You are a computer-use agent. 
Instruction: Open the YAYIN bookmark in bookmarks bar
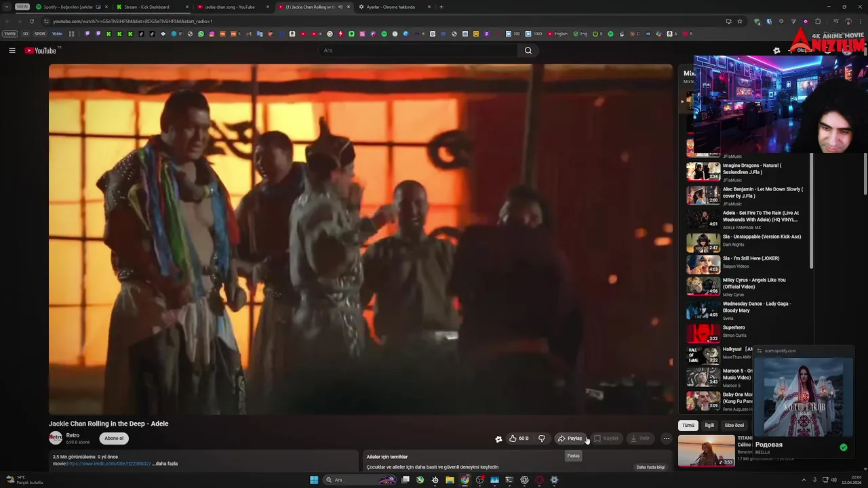[x=9, y=34]
